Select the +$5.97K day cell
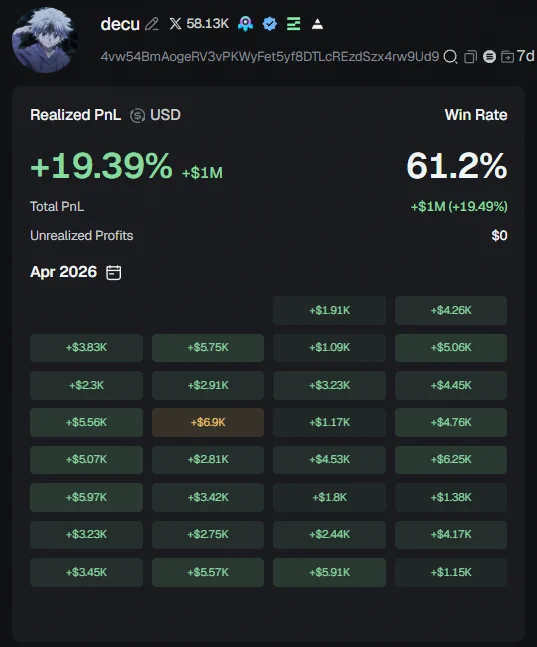 pyautogui.click(x=86, y=498)
